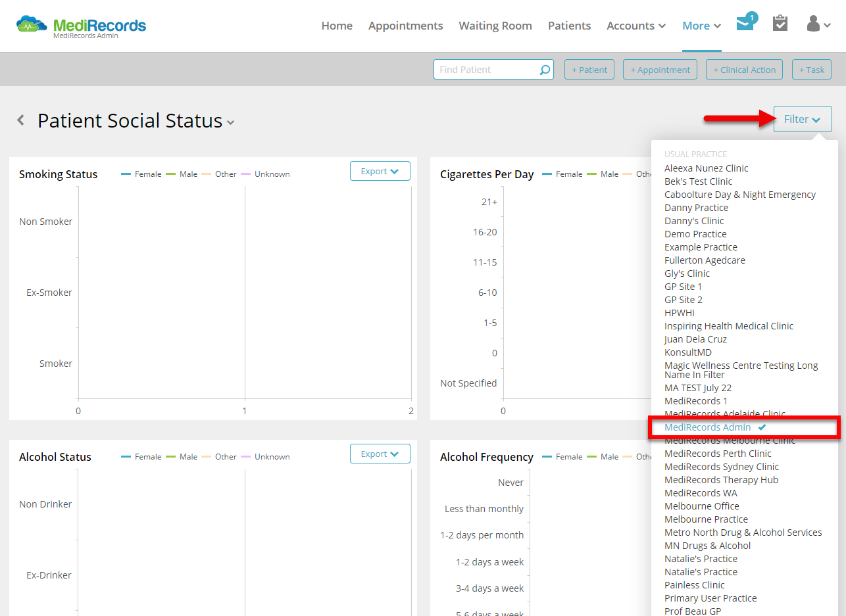Screen dimensions: 846x616
Task: Choose MediRecords Sydney Clinic
Action: tap(722, 467)
